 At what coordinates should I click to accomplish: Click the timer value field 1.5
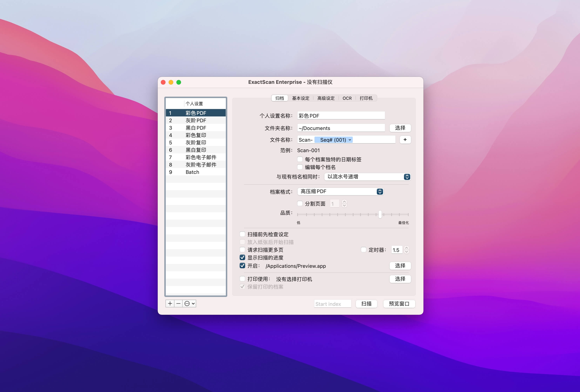pos(397,250)
